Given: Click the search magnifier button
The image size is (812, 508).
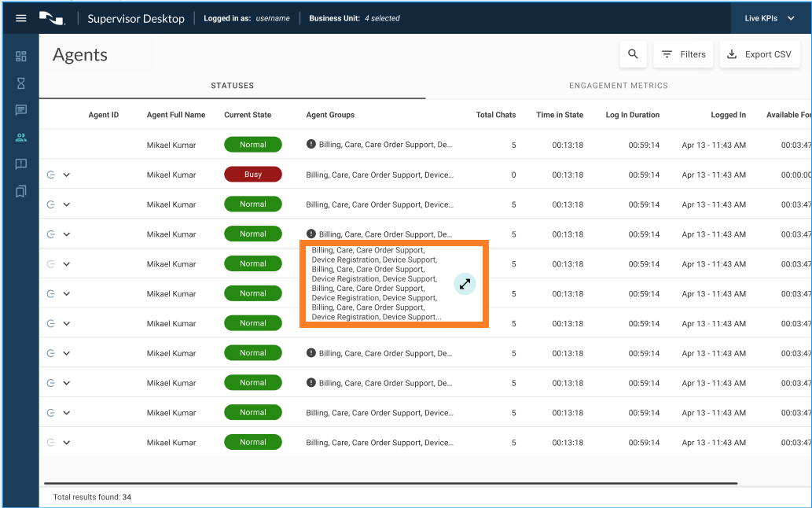Looking at the screenshot, I should point(633,54).
